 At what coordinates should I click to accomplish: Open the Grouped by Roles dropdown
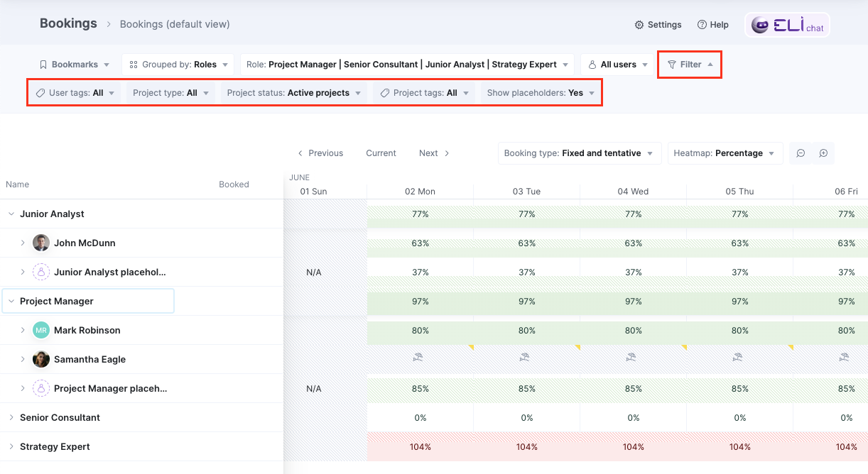click(178, 65)
